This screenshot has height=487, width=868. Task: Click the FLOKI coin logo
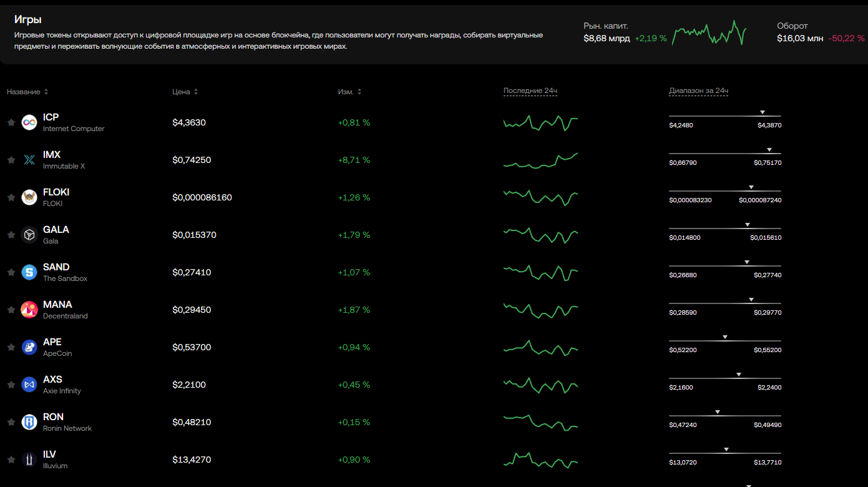pyautogui.click(x=29, y=197)
